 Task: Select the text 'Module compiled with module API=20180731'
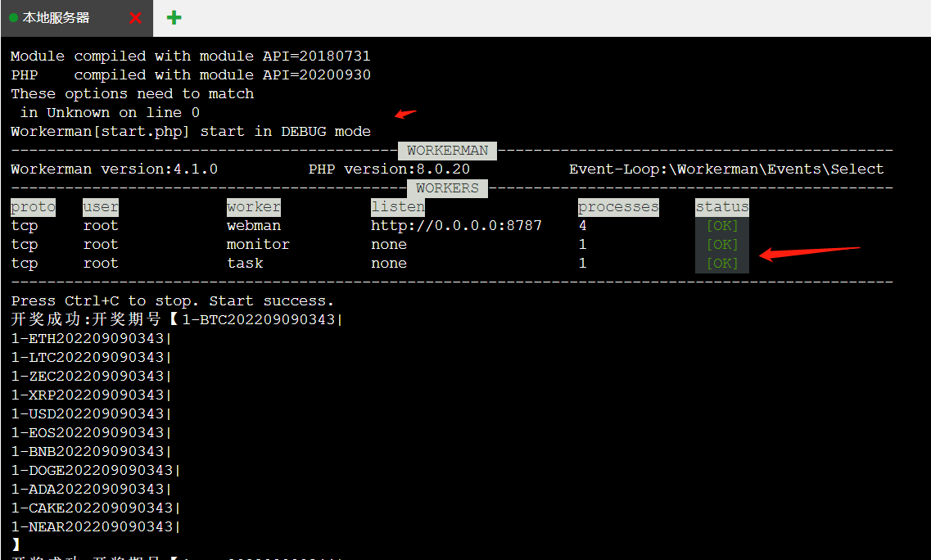coord(191,56)
